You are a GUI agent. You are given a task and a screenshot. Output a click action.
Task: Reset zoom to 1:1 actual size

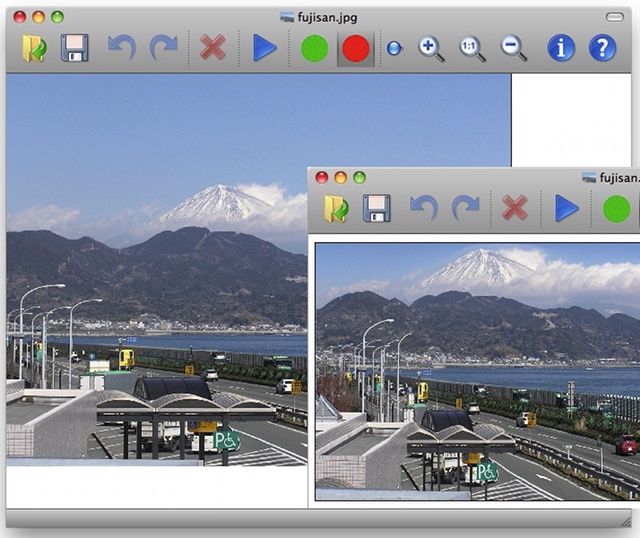click(x=472, y=49)
